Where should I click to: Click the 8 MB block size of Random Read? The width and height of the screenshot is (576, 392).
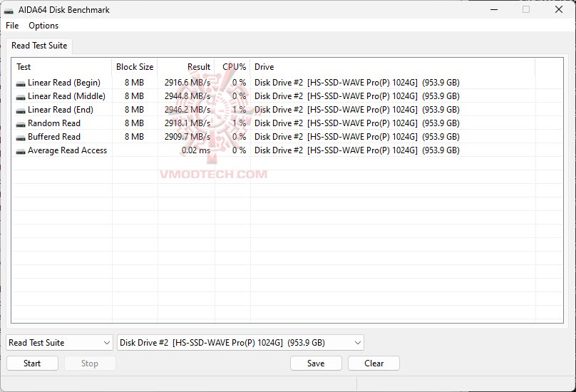click(x=134, y=123)
